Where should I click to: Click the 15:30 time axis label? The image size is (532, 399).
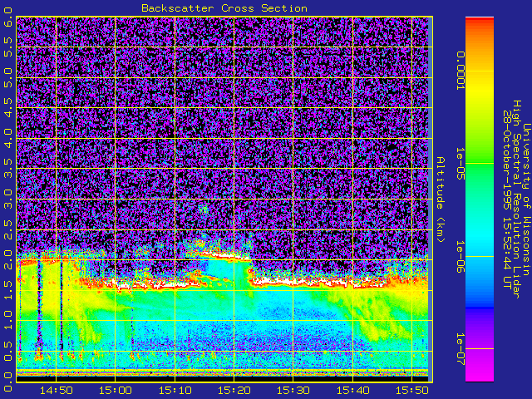(293, 391)
